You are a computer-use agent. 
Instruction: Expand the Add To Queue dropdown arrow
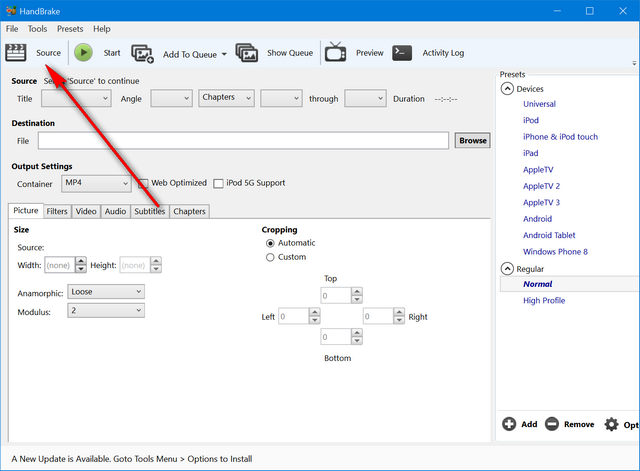point(224,54)
